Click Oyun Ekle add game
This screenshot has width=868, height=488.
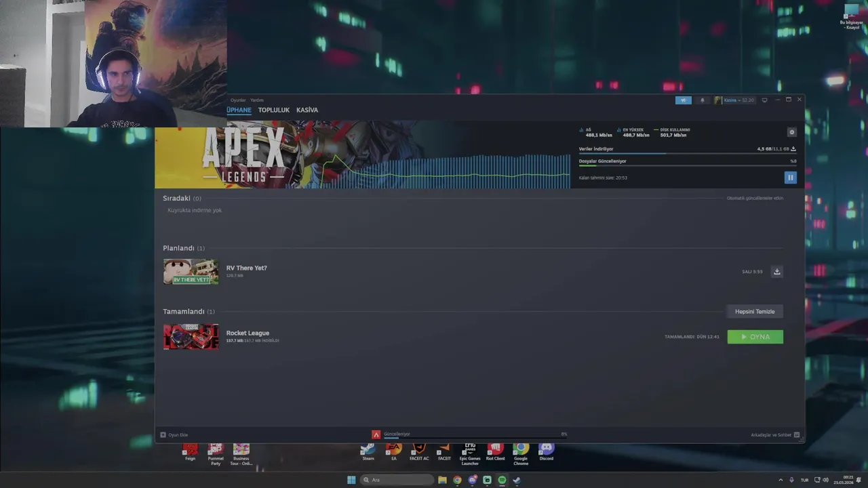174,435
